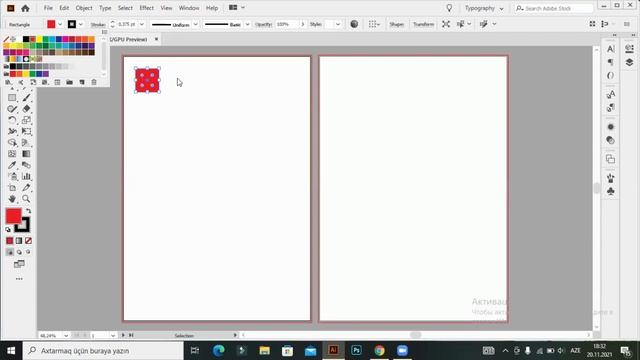Enable Draw Inside mode
The height and width of the screenshot is (360, 640).
click(x=28, y=252)
